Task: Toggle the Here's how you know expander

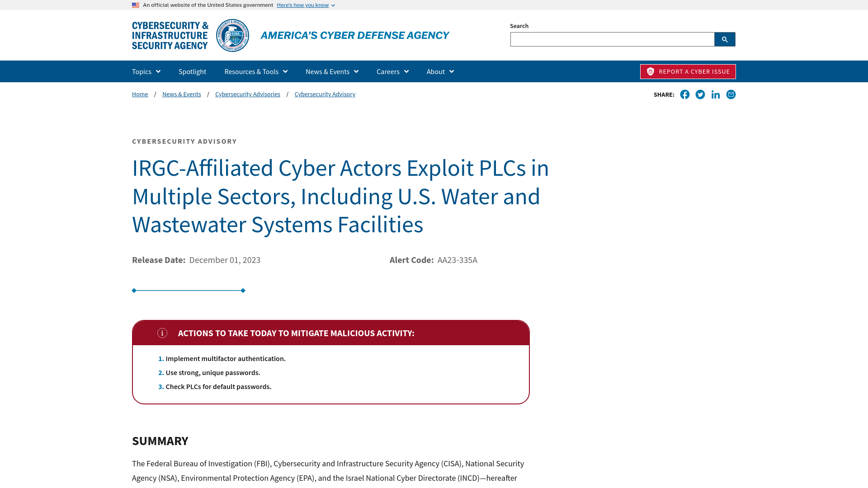Action: (x=305, y=5)
